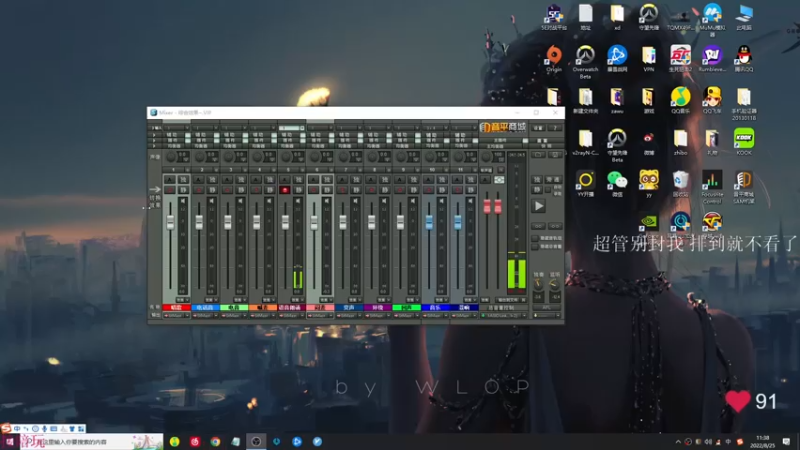Open the Recycle Bin desktop icon
The height and width of the screenshot is (450, 800).
pos(680,184)
